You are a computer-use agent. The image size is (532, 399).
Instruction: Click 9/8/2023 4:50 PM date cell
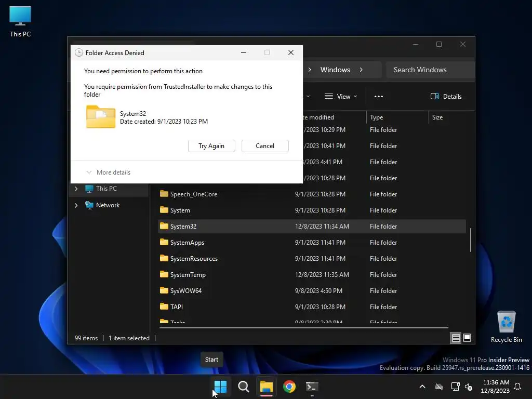tap(318, 291)
